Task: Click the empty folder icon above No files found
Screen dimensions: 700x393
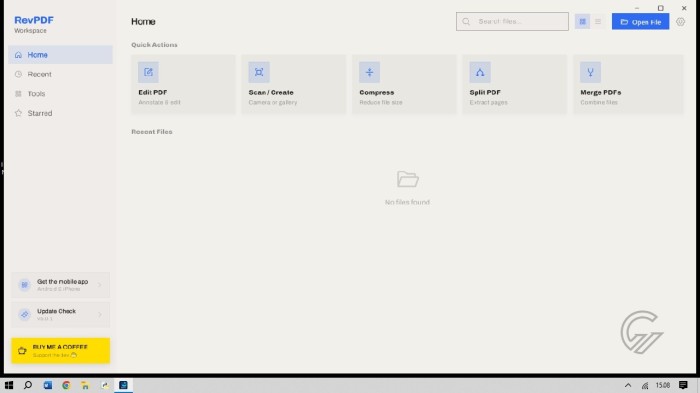Action: pos(408,179)
